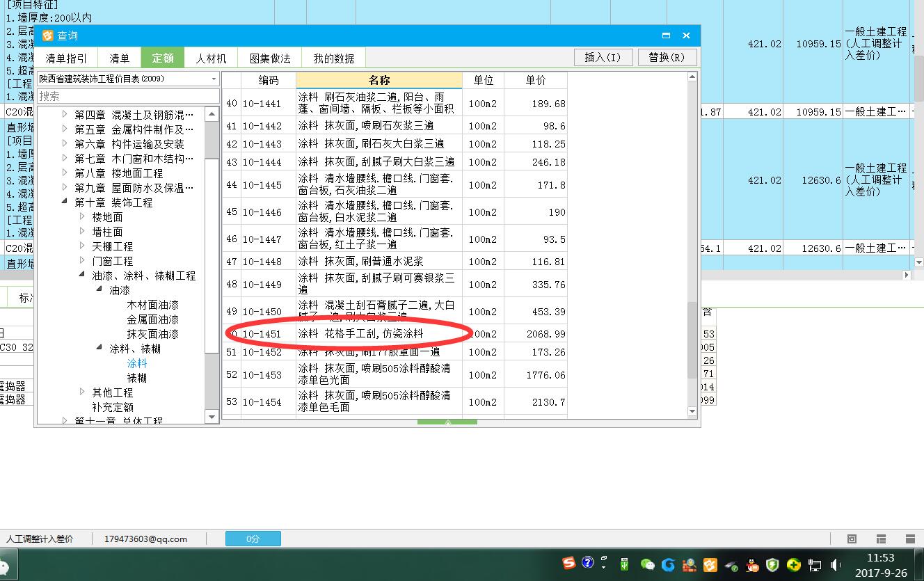This screenshot has height=581, width=924.
Task: Open the 人材机 tab
Action: tap(211, 58)
